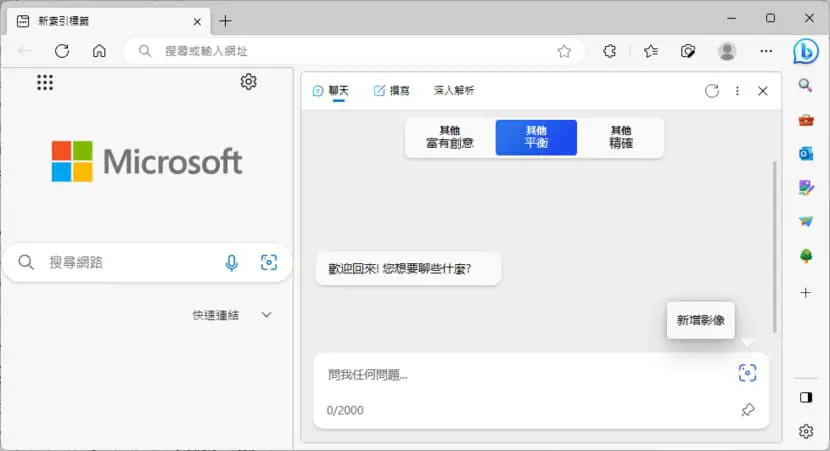Screen dimensions: 830x451
Task: Click the pin icon in chat input
Action: [747, 409]
